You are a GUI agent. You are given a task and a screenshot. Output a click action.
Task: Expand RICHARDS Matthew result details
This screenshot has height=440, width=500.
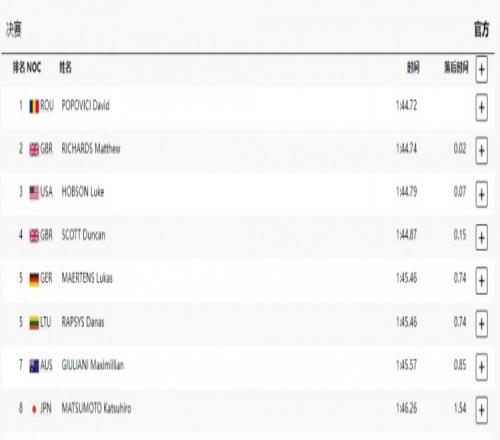click(482, 151)
